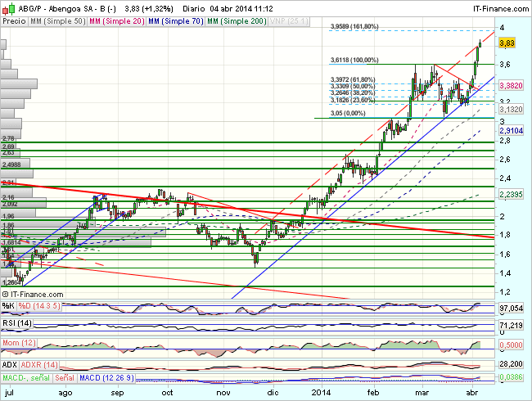Click the ADX value 28,200

pyautogui.click(x=511, y=364)
